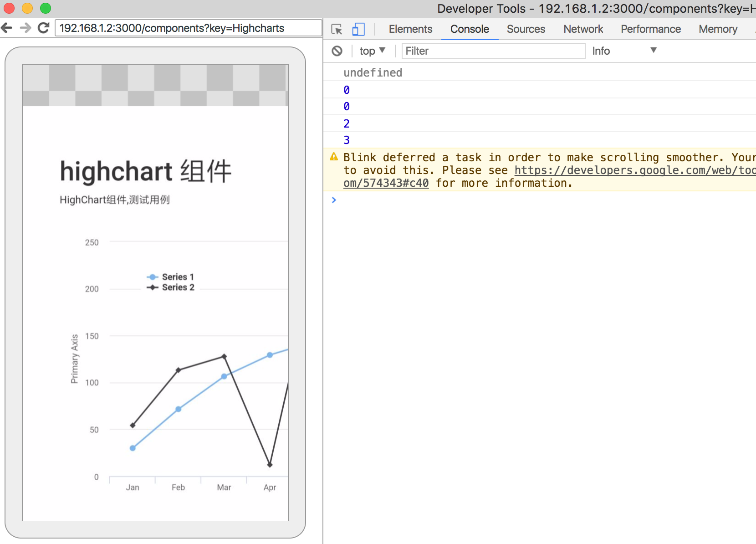Click the 150 y-axis label

point(92,336)
